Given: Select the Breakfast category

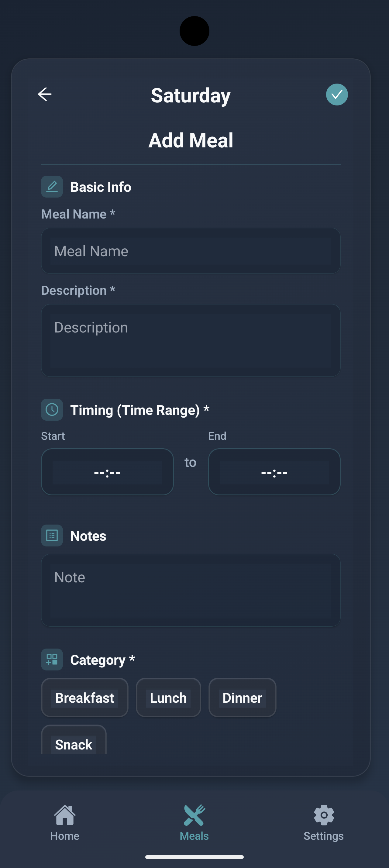Looking at the screenshot, I should coord(84,697).
